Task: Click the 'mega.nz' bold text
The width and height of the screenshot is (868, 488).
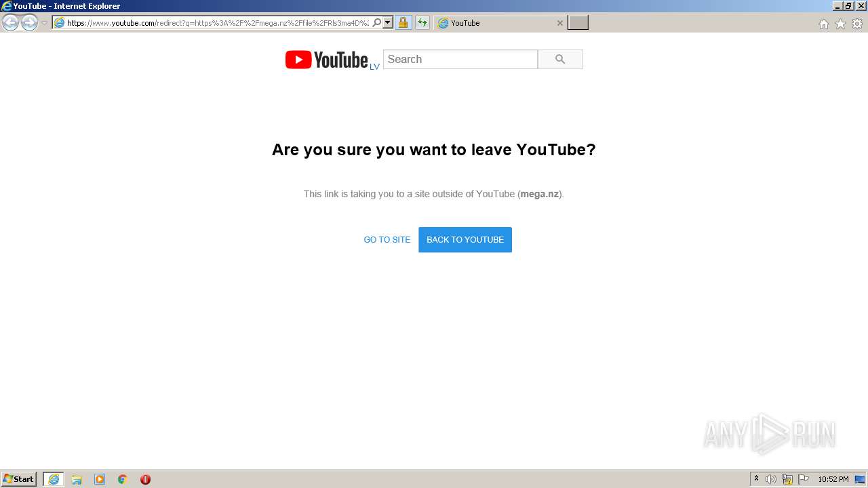Action: point(540,194)
